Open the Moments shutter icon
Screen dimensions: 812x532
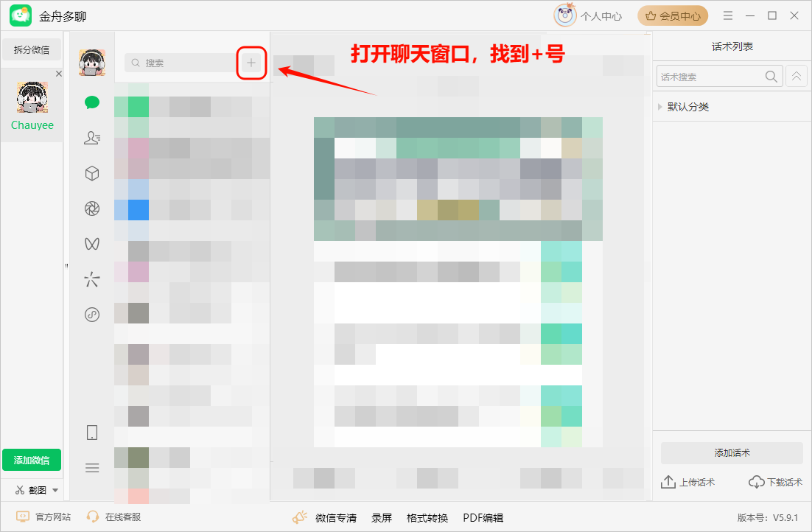(92, 209)
